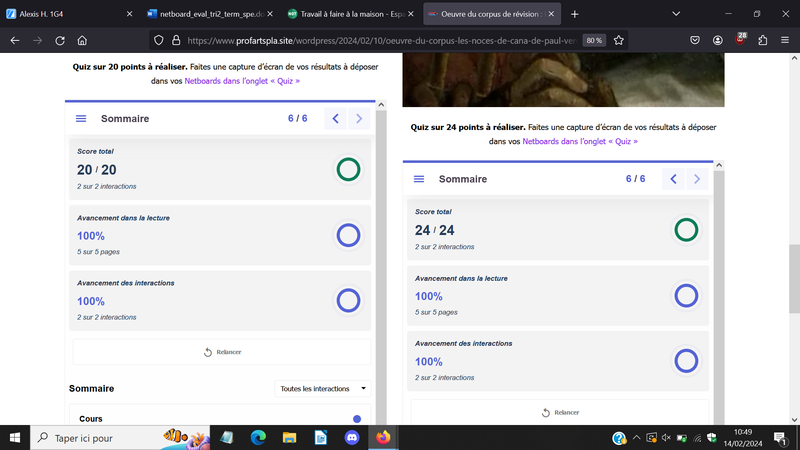Open the hamburger menu in right quiz Sommaire
Viewport: 800px width, 450px height.
pos(419,179)
